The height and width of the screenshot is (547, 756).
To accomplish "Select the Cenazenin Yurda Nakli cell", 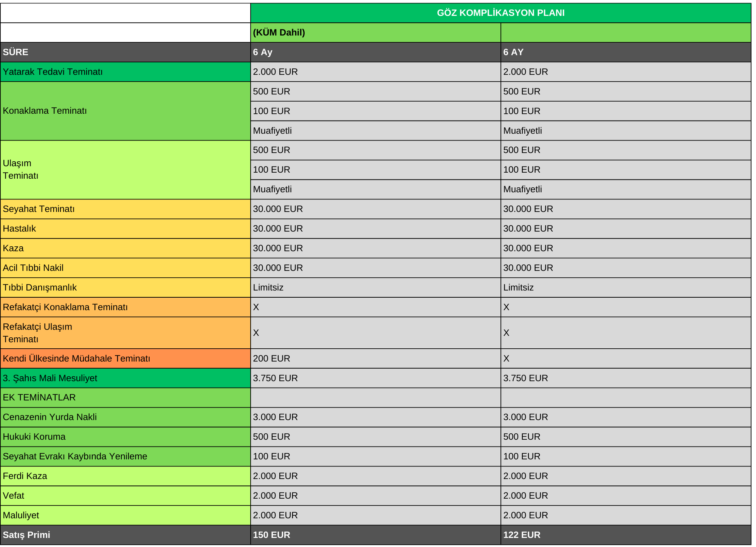I will click(x=125, y=417).
